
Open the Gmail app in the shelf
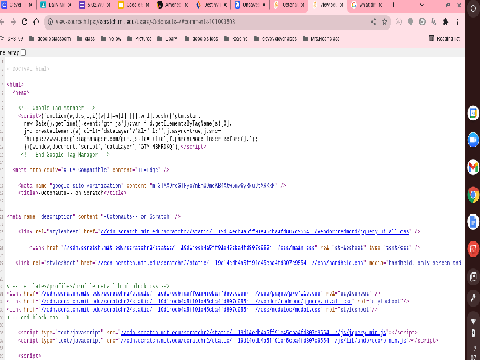(473, 167)
